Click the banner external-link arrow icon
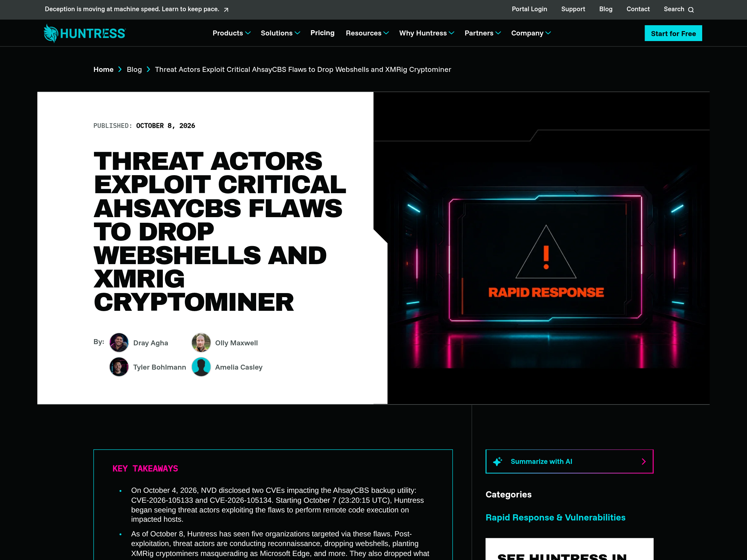This screenshot has height=560, width=747. coord(226,10)
